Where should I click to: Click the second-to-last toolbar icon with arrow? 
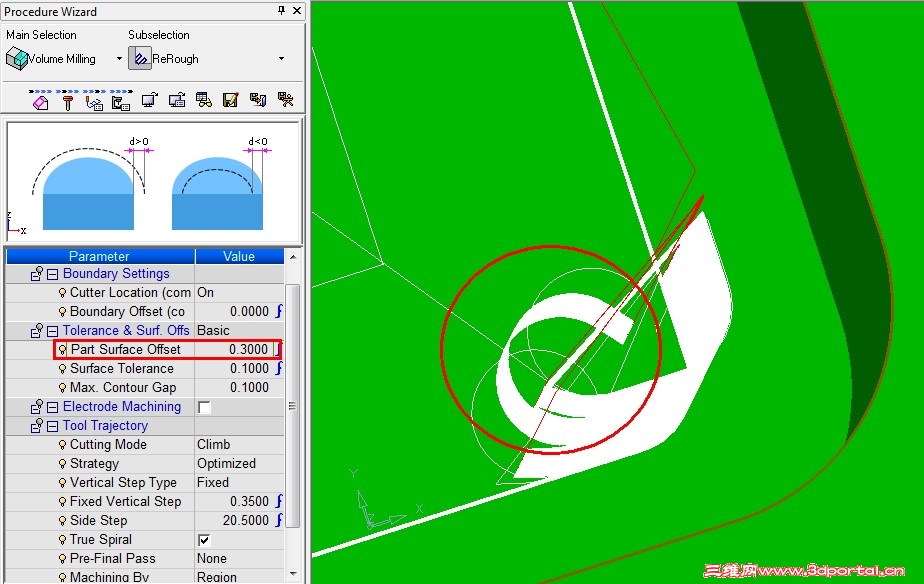click(258, 100)
